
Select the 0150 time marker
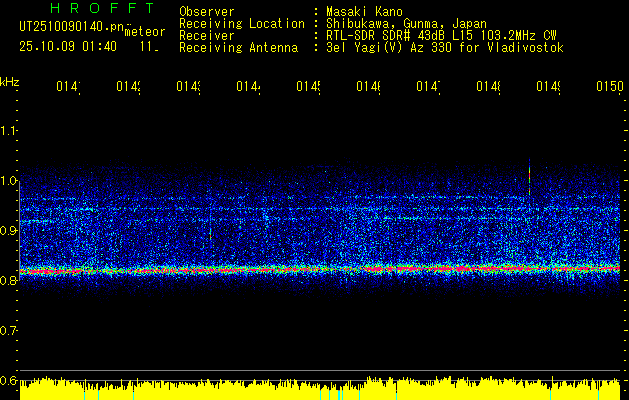click(609, 87)
